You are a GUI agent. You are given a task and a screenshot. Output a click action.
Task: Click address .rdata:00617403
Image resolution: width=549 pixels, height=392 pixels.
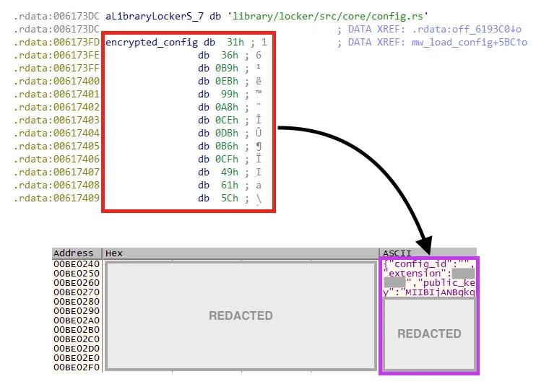click(57, 120)
